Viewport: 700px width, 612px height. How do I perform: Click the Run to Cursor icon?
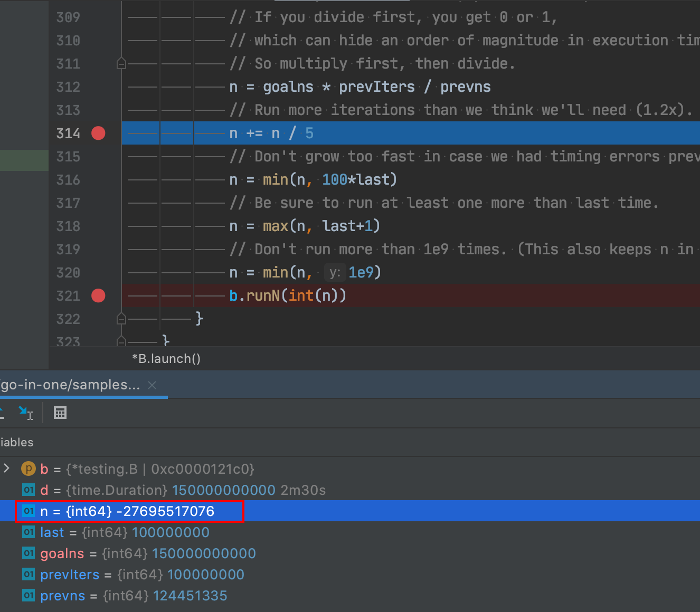[x=25, y=413]
